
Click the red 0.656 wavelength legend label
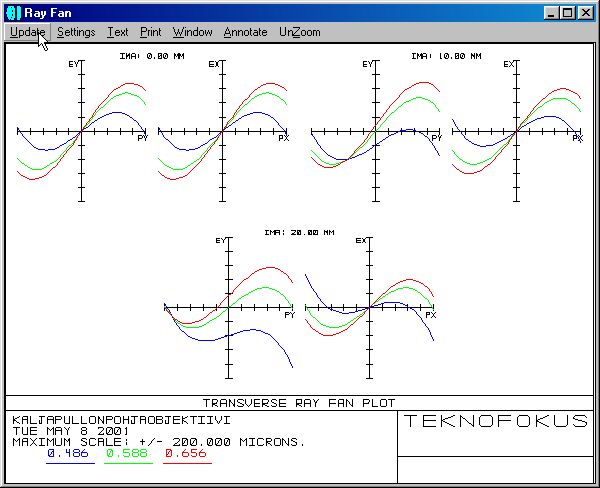(x=183, y=454)
